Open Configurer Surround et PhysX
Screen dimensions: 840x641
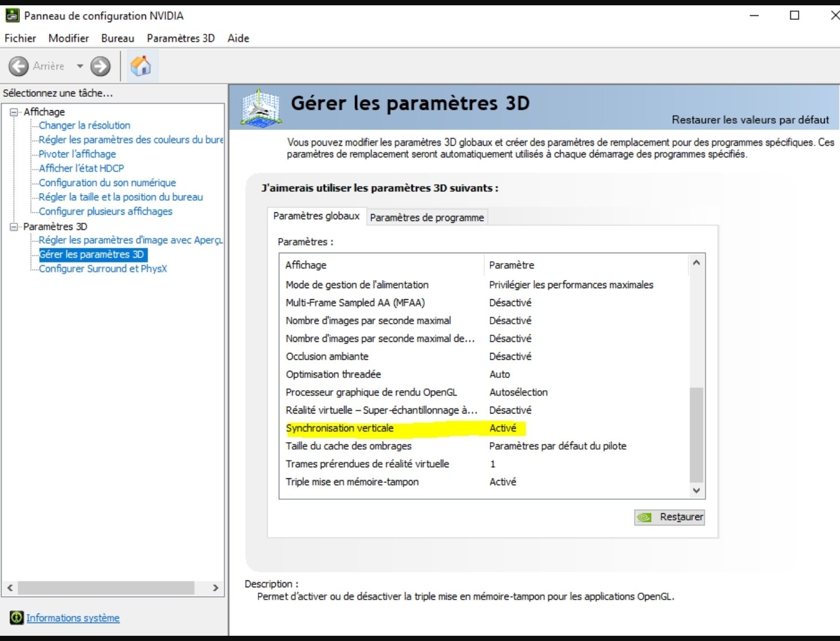click(103, 269)
